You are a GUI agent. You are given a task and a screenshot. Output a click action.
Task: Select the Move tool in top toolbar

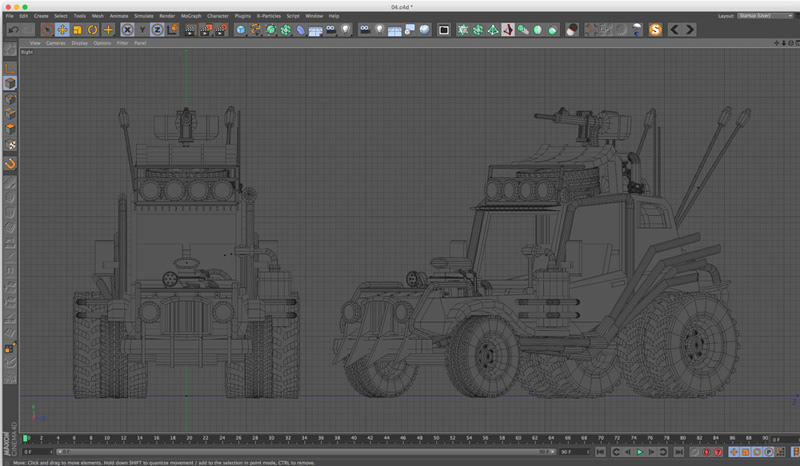(x=62, y=30)
